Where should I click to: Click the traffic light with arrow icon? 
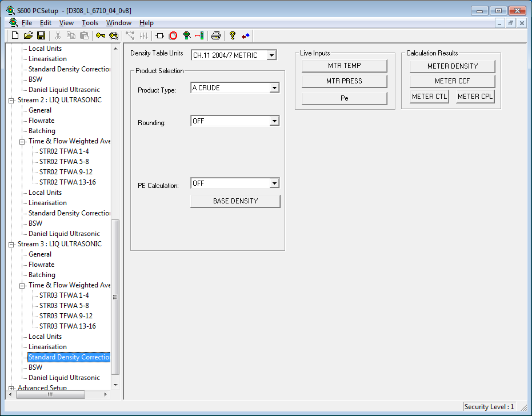pos(199,35)
